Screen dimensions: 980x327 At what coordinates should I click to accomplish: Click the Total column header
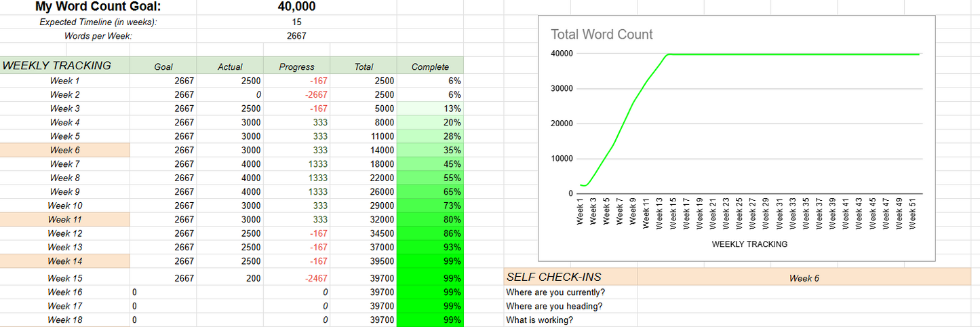point(364,66)
